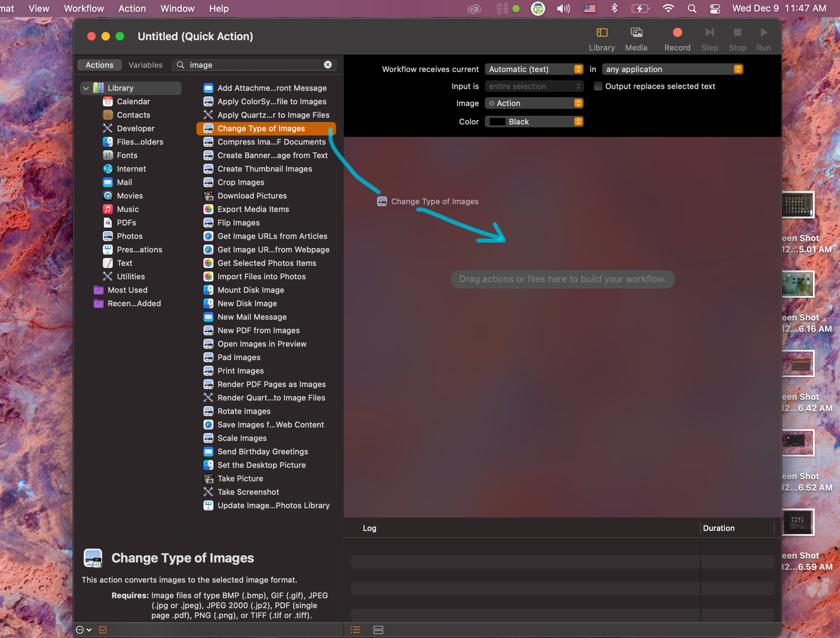Select the Fonts library category

coord(127,156)
